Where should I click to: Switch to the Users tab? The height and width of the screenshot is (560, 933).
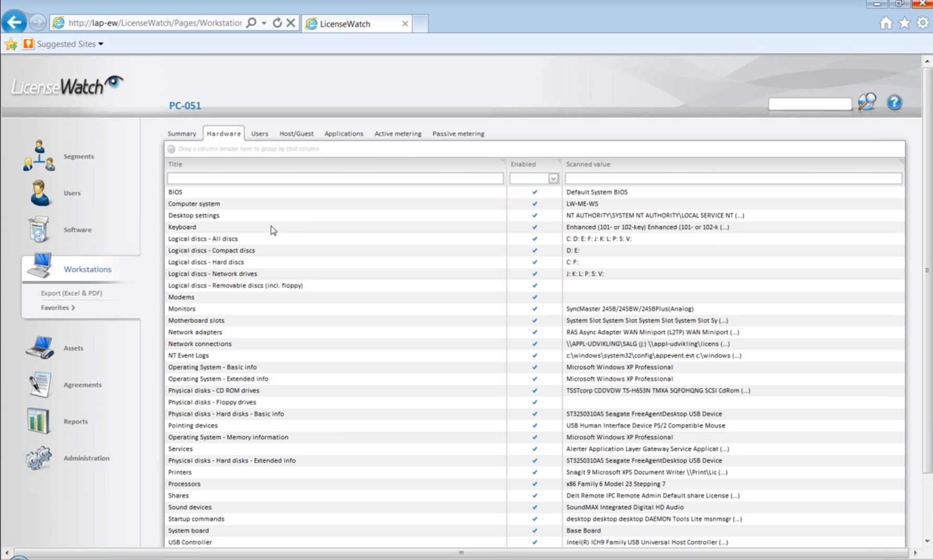click(x=260, y=133)
